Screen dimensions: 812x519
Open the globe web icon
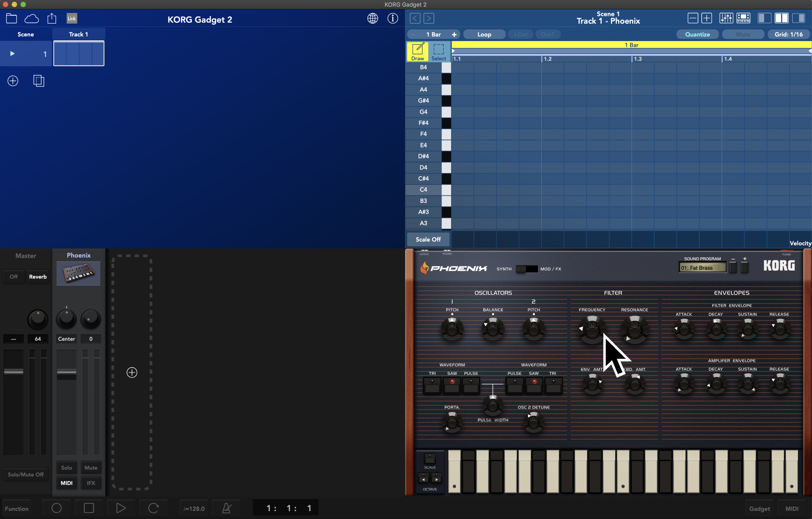click(x=373, y=18)
